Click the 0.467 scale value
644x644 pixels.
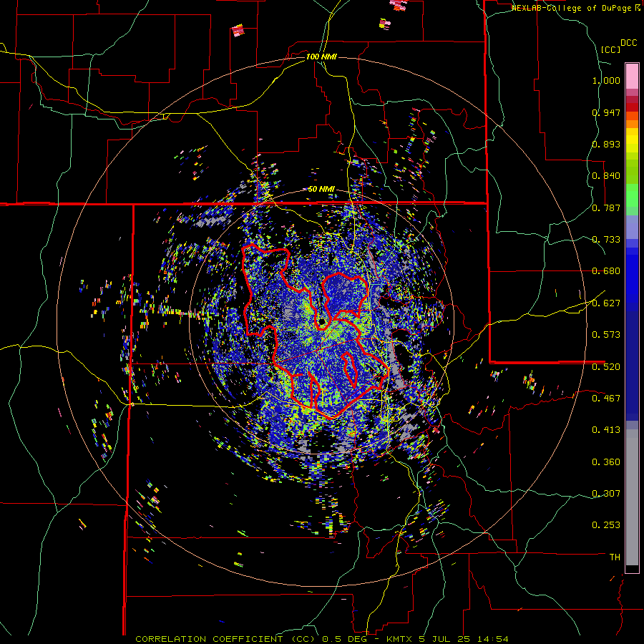[606, 398]
